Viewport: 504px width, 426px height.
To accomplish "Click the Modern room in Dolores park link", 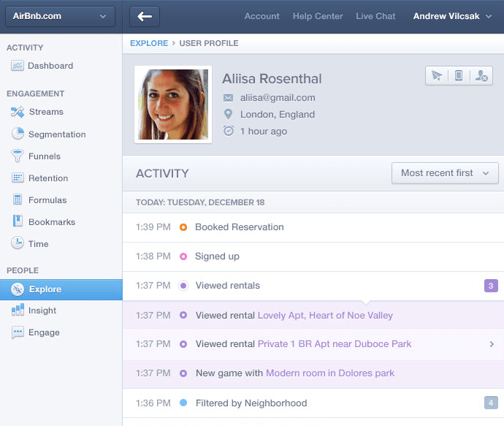I will 329,373.
